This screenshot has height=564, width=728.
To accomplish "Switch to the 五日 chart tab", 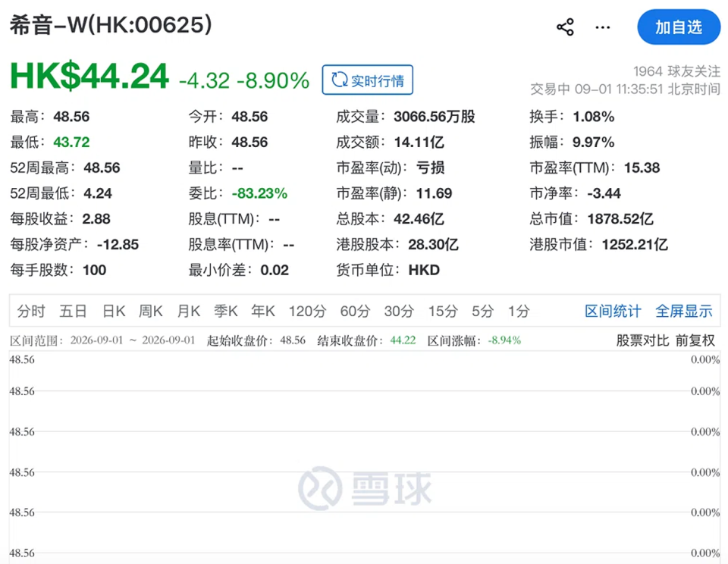I will [x=74, y=311].
